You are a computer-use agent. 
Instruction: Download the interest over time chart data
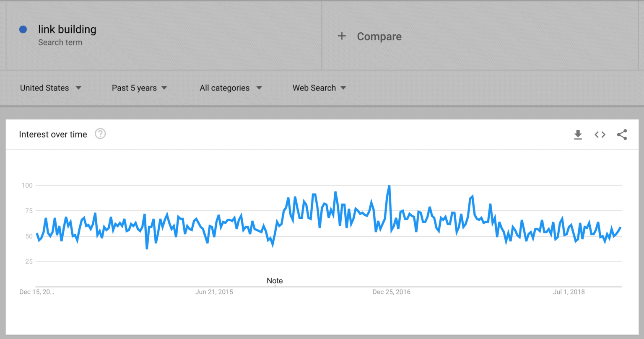tap(578, 135)
